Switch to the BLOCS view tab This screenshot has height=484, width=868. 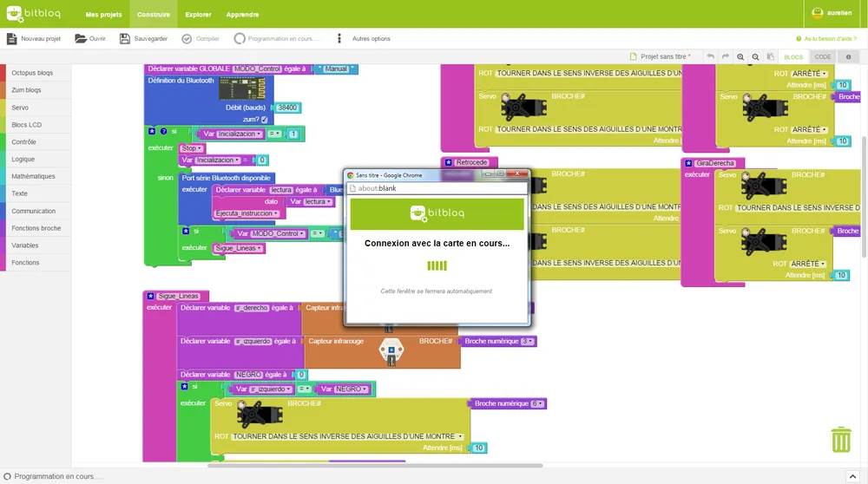(793, 57)
